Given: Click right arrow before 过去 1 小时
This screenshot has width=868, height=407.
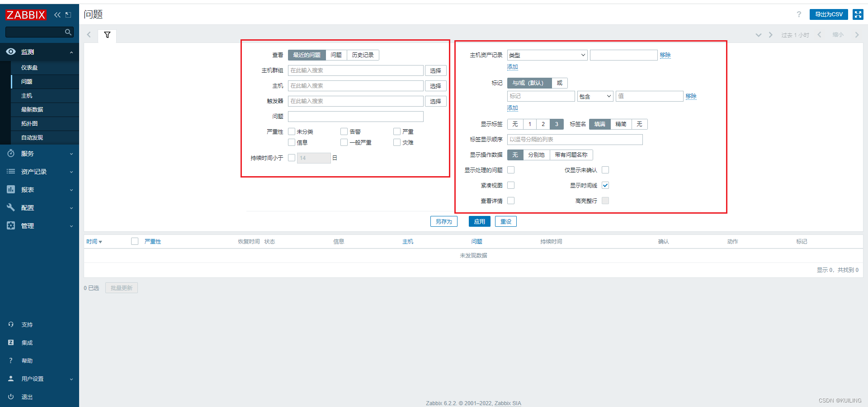Looking at the screenshot, I should (771, 35).
